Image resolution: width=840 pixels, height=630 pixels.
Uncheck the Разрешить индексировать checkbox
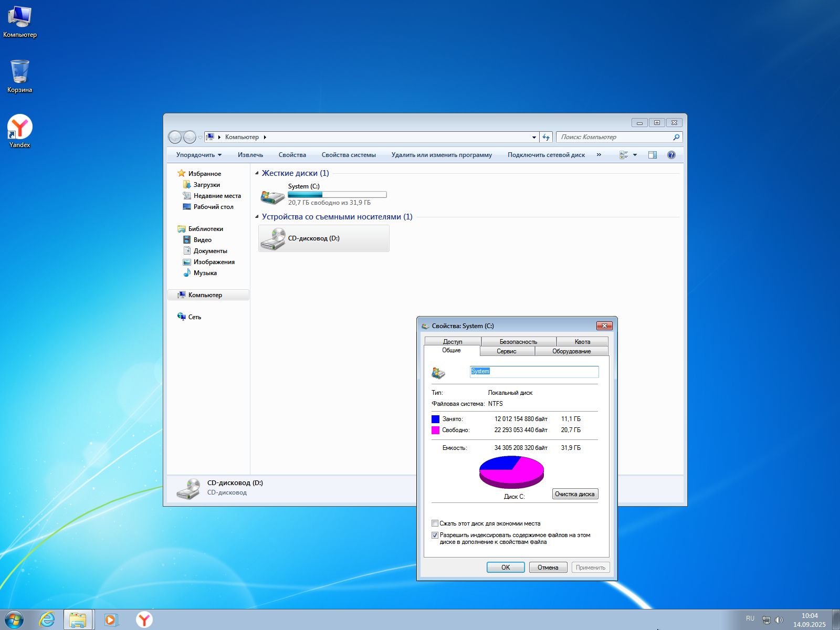(435, 535)
